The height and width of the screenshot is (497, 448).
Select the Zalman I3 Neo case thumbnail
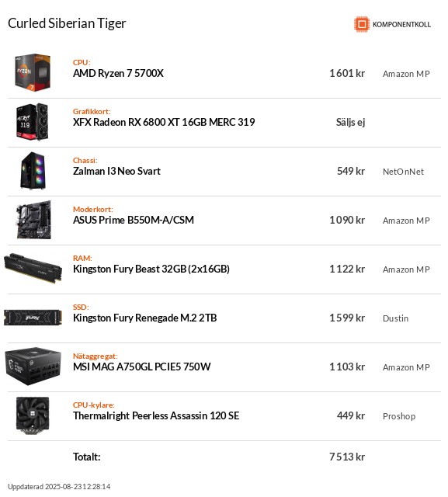coord(33,171)
